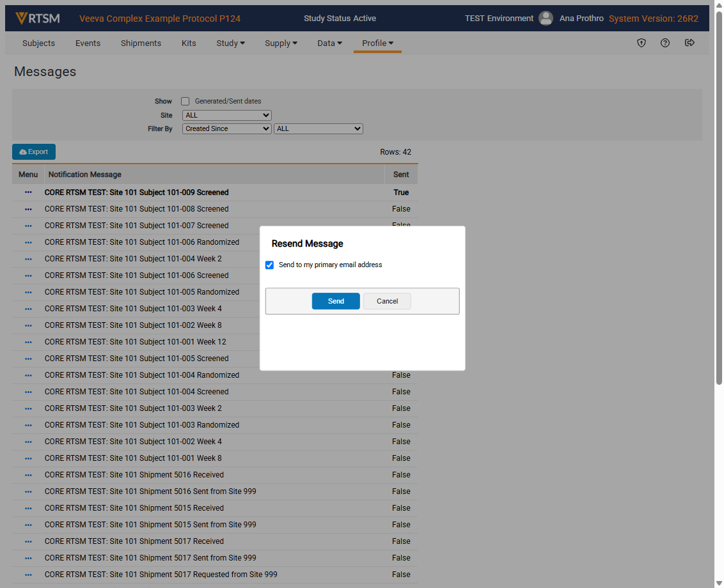
Task: Select the Subject 101-001 Week 8 message
Action: click(133, 458)
